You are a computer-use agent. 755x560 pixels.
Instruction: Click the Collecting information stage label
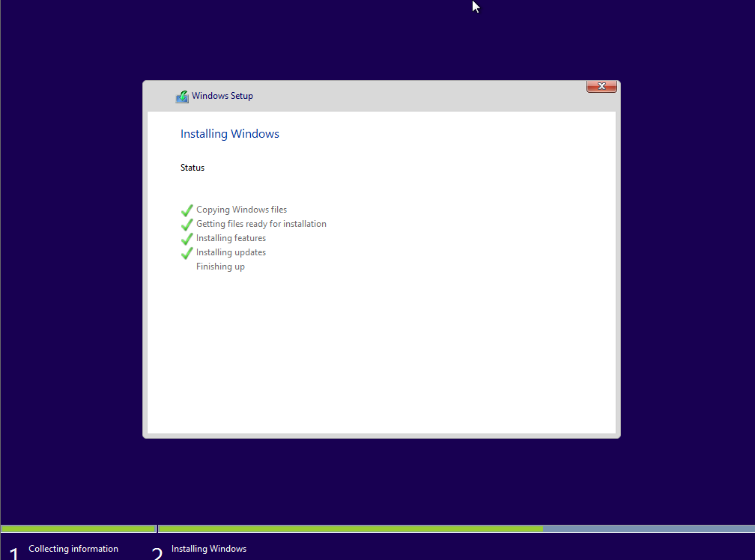pyautogui.click(x=73, y=549)
